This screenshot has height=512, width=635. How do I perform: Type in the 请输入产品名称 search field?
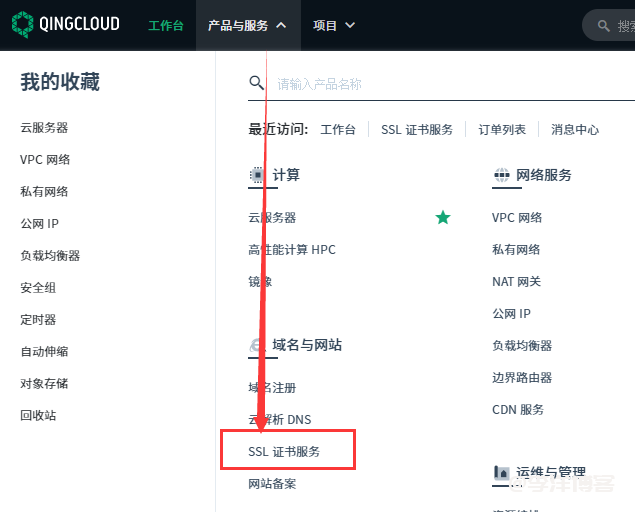(440, 84)
